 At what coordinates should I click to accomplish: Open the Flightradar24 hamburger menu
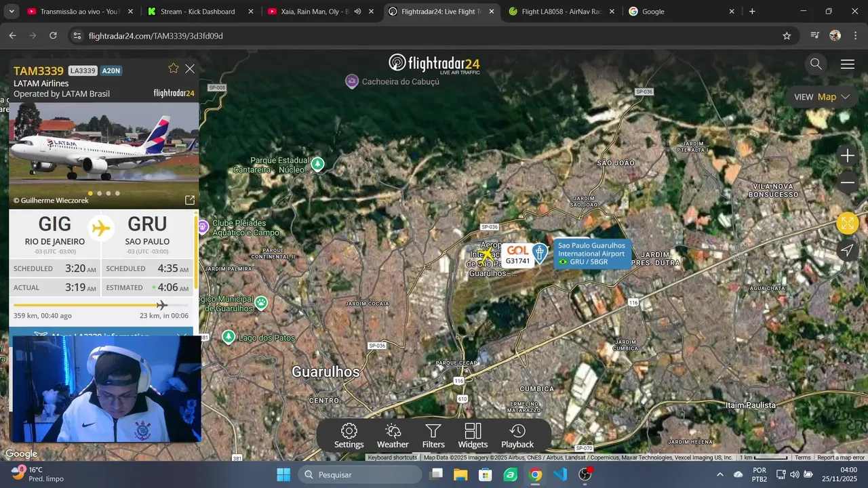(x=848, y=64)
